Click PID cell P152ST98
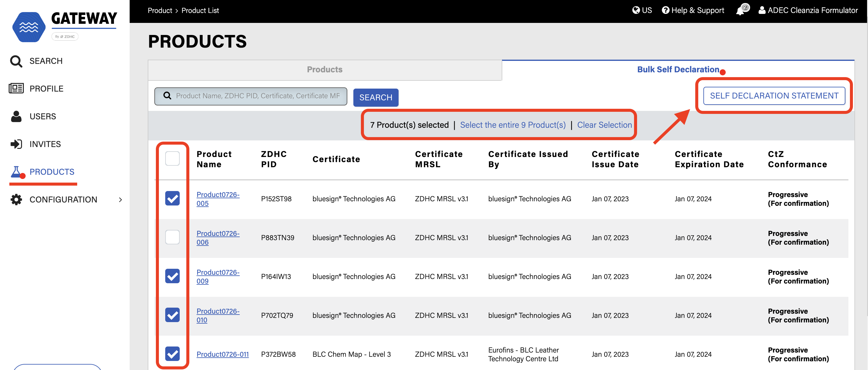868x370 pixels. tap(276, 199)
